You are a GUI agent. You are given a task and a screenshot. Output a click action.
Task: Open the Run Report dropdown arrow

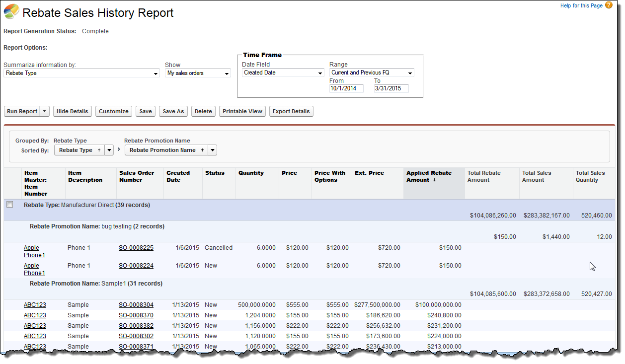44,111
